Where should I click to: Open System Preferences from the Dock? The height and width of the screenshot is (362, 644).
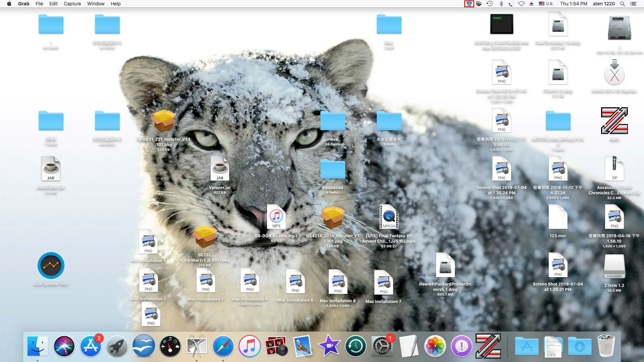382,346
